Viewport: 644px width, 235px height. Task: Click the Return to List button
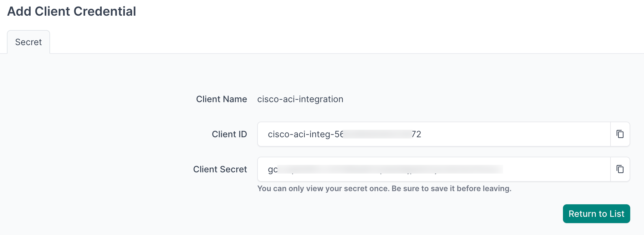(x=596, y=213)
